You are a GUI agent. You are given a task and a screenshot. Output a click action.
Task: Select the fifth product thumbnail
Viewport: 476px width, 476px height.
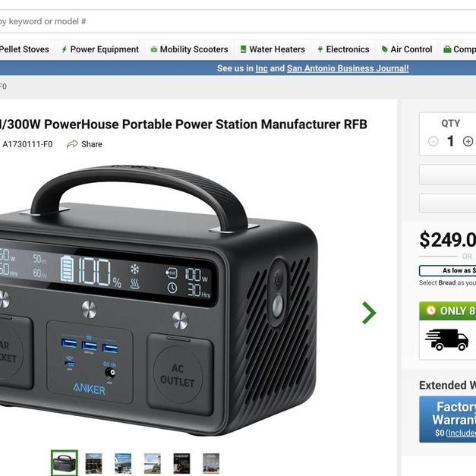(181, 463)
